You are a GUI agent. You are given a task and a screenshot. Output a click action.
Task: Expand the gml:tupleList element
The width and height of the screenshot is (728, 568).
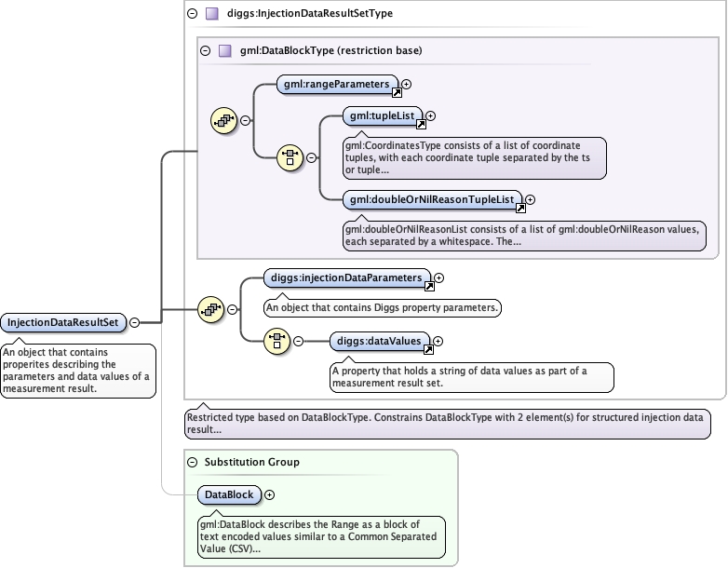coord(430,116)
